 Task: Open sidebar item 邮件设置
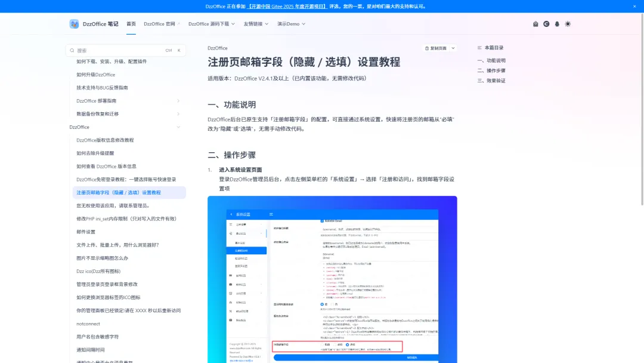point(86,232)
